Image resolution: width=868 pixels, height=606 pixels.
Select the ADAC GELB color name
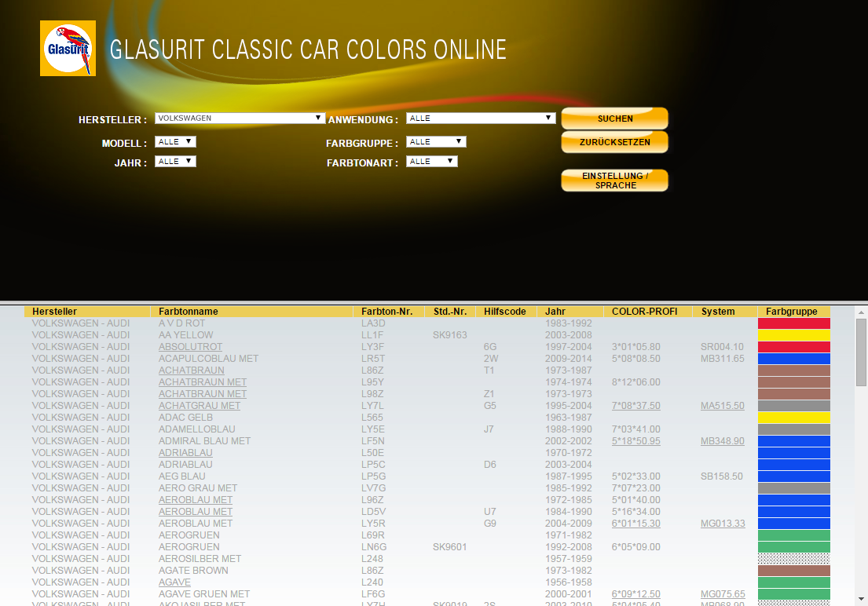(185, 418)
